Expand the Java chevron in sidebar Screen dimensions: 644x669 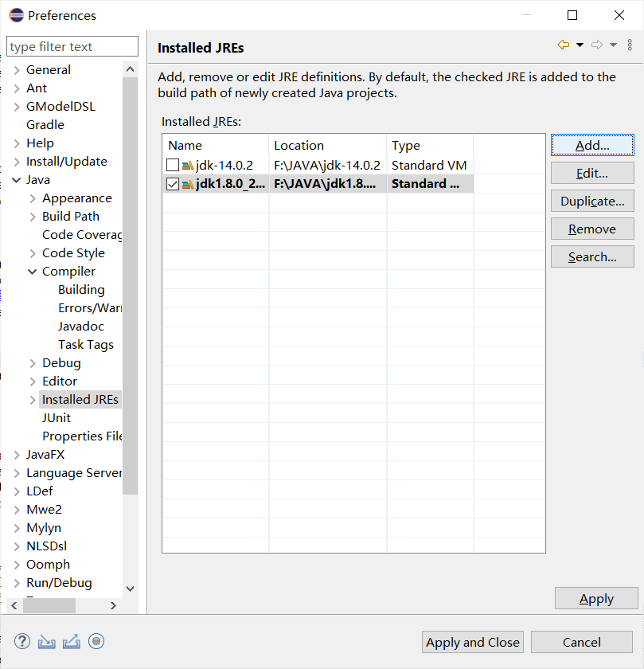pos(16,179)
